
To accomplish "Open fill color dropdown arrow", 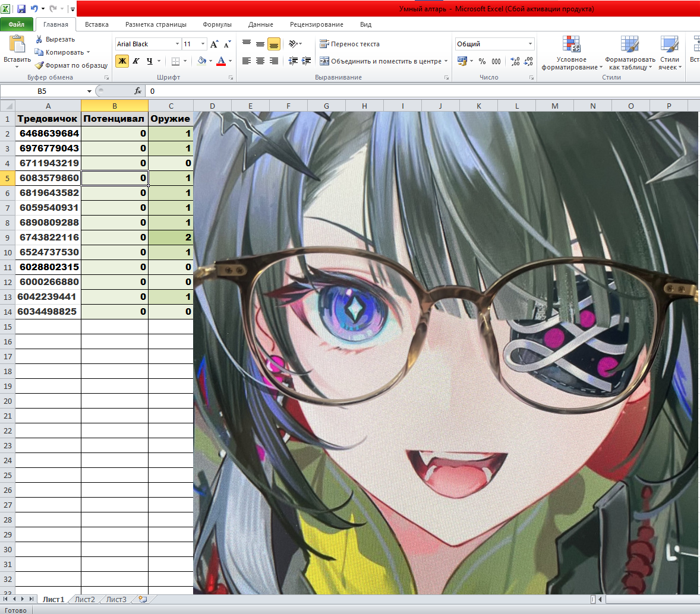I will [x=211, y=61].
